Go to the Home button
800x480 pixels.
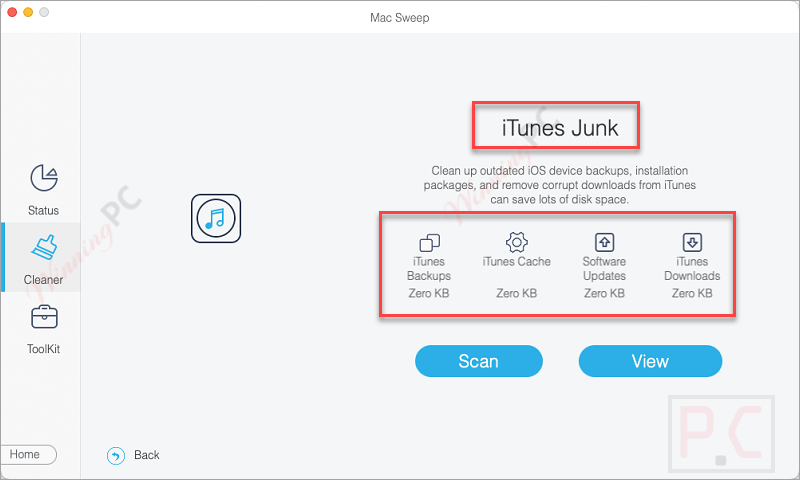[x=28, y=454]
